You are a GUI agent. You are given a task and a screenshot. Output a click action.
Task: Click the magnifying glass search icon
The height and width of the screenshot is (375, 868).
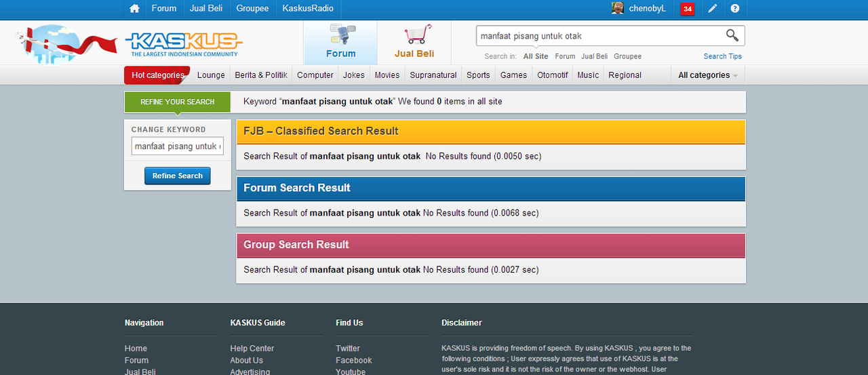pos(732,36)
